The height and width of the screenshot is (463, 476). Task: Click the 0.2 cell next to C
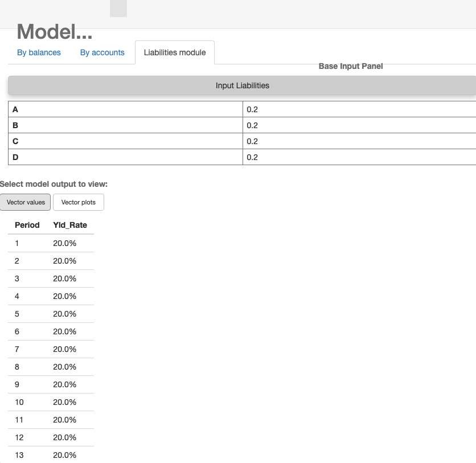[x=253, y=141]
